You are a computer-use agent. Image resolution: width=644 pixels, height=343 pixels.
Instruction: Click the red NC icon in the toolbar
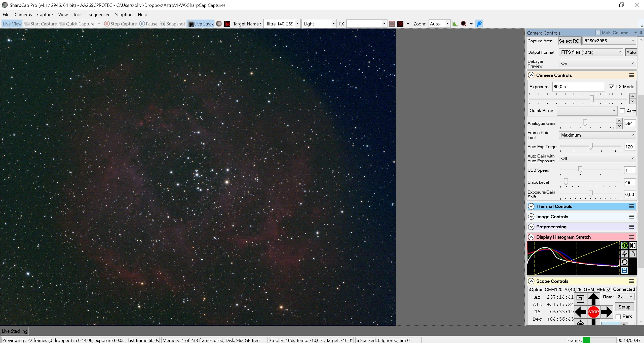coord(227,24)
